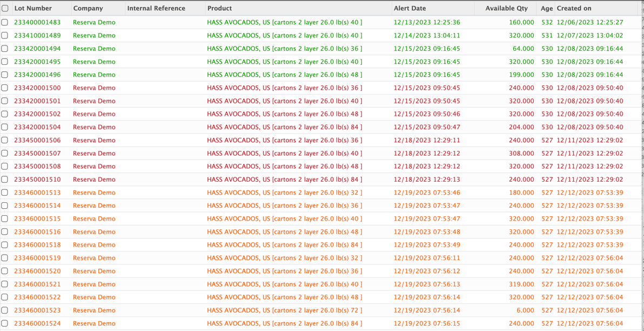
Task: Click available quantity 160.000
Action: (x=521, y=23)
